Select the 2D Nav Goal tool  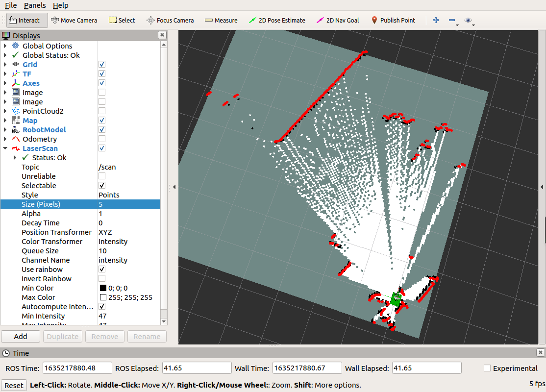pos(337,20)
